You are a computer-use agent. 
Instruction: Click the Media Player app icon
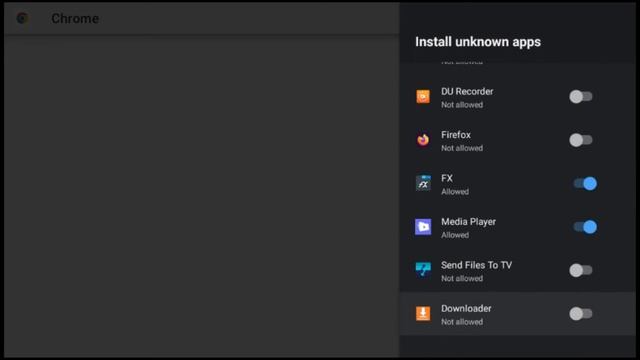click(x=423, y=227)
